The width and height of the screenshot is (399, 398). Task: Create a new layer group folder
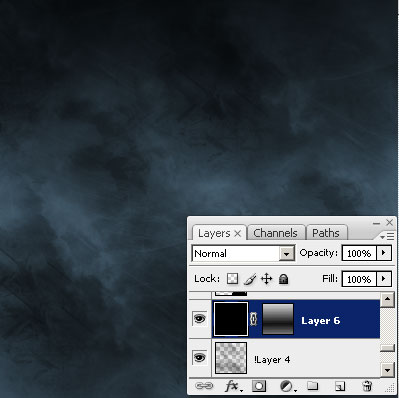point(312,386)
